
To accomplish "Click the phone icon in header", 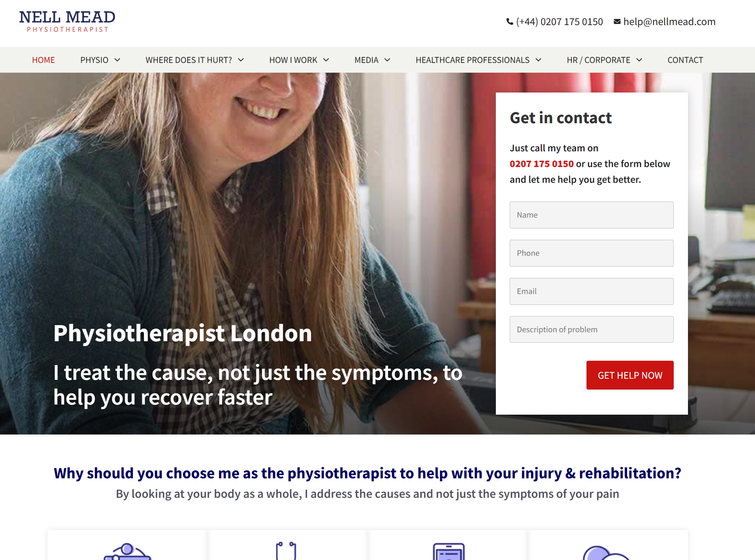I will tap(510, 22).
